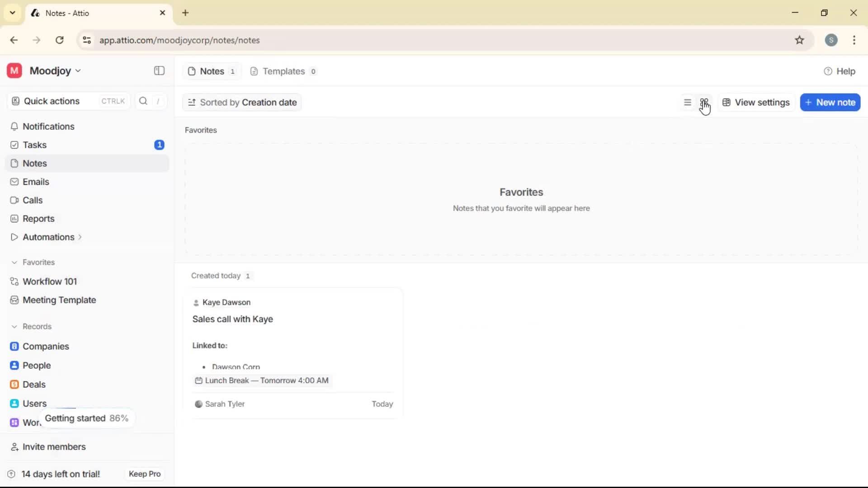Switch notes to grid view layout
Image resolution: width=868 pixels, height=488 pixels.
(x=705, y=102)
